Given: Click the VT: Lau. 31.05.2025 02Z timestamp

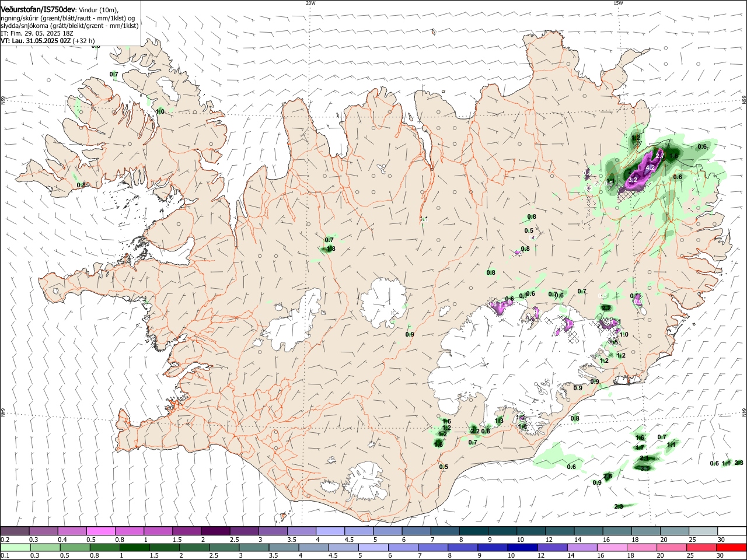Looking at the screenshot, I should [x=36, y=41].
